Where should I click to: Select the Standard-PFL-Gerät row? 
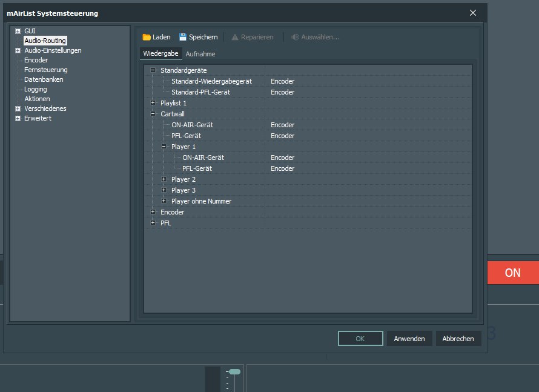308,92
